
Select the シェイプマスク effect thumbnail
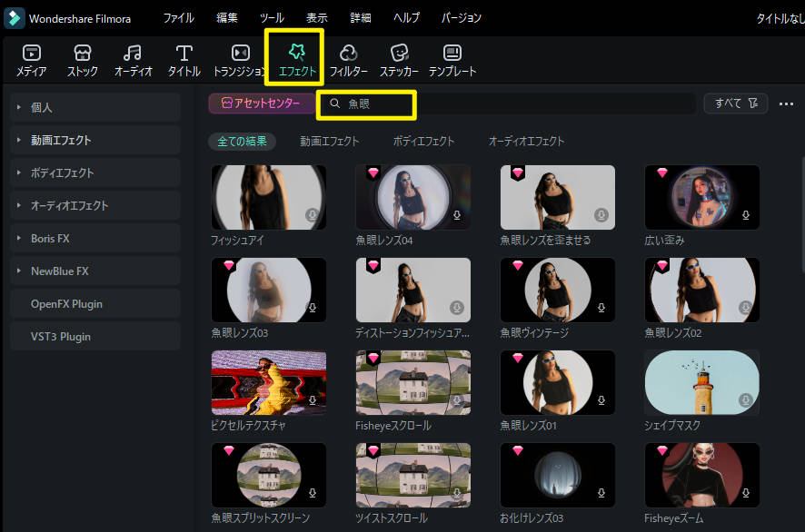[701, 382]
